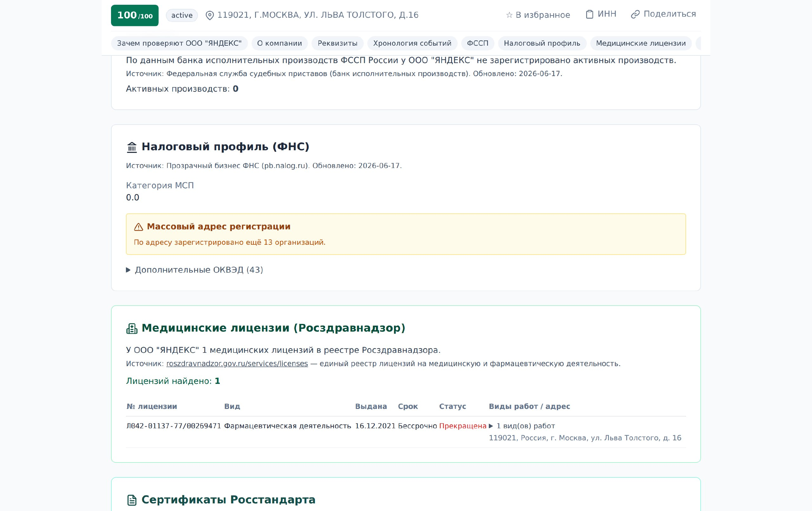Click the Поделиться share button

[663, 14]
